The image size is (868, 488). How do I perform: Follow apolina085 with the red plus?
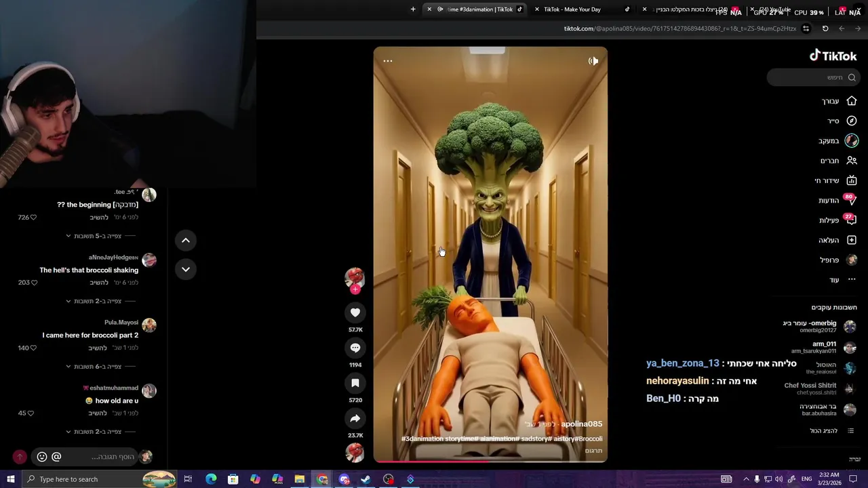point(355,289)
